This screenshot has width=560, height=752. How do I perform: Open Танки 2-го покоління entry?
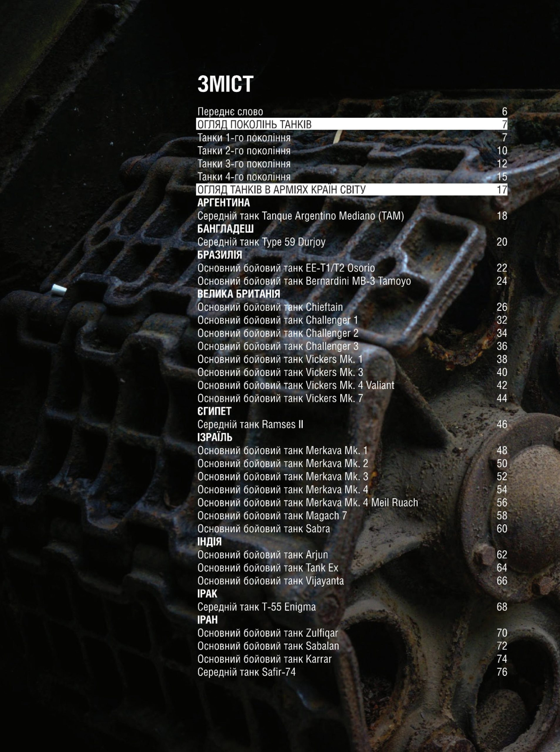point(244,151)
